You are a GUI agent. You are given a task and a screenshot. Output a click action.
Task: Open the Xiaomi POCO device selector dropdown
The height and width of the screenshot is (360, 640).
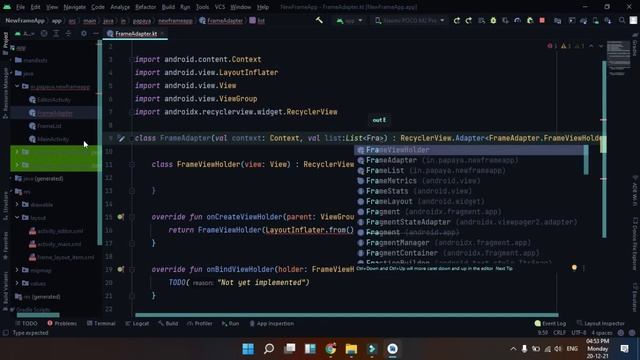410,20
